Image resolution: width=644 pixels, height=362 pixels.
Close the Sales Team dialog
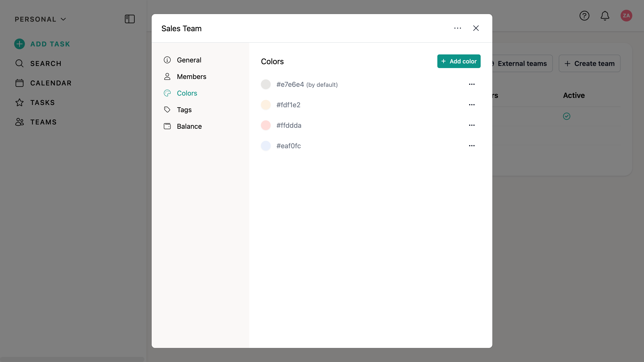(476, 28)
